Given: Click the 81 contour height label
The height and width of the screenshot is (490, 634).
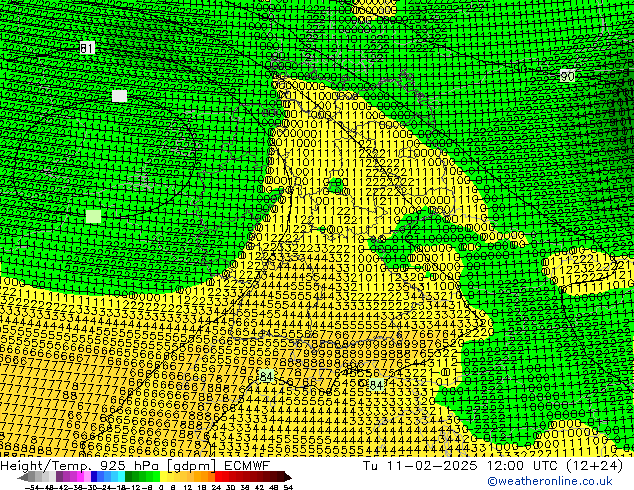Looking at the screenshot, I should click(87, 48).
